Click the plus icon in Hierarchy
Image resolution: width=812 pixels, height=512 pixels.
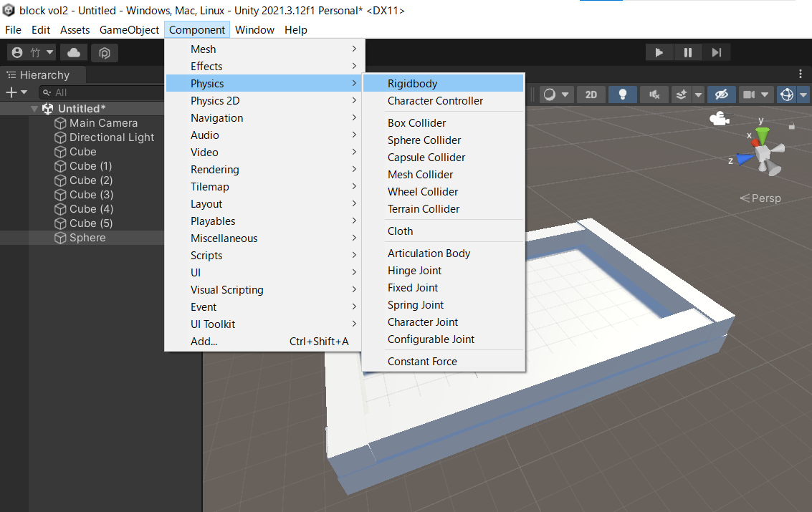pyautogui.click(x=11, y=92)
